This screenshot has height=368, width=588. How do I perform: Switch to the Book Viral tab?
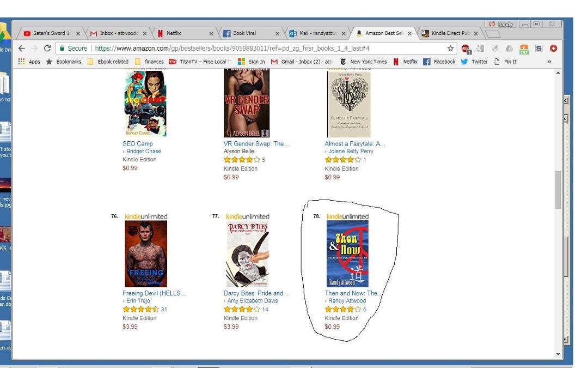(x=251, y=33)
